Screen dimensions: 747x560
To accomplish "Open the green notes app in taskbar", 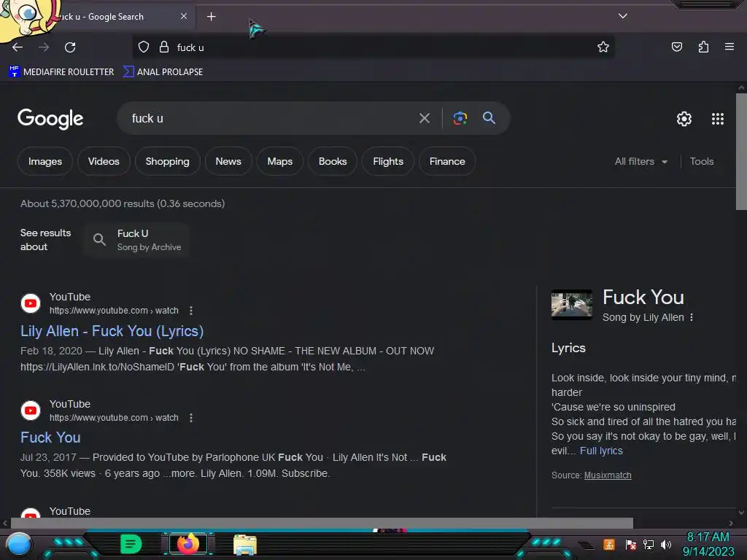I will click(x=131, y=544).
